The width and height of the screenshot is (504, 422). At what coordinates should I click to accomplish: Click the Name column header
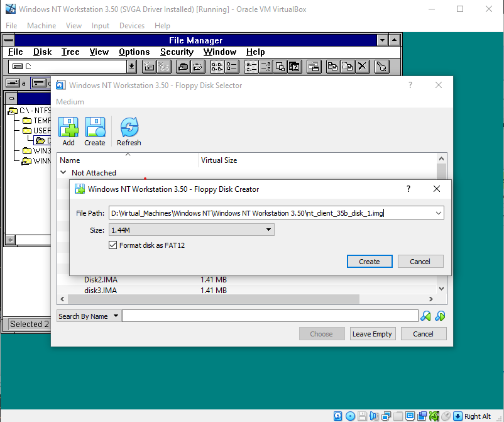click(128, 160)
